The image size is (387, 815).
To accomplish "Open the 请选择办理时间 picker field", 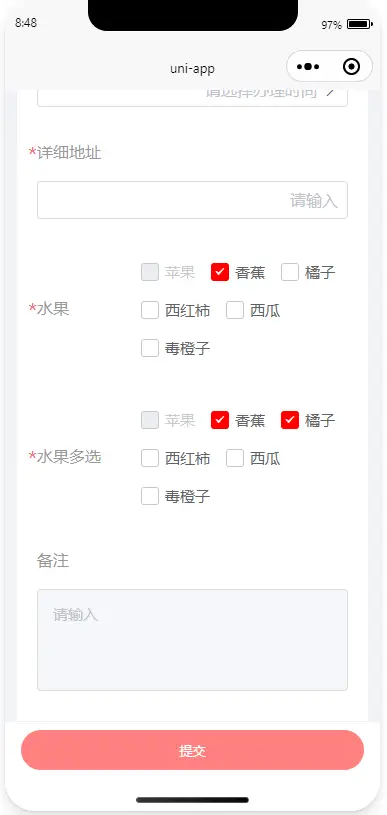I will (192, 98).
